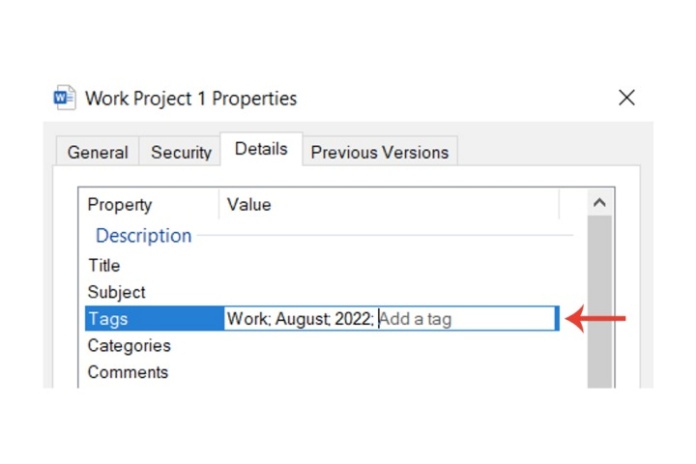Select the Comments property row

(x=127, y=373)
